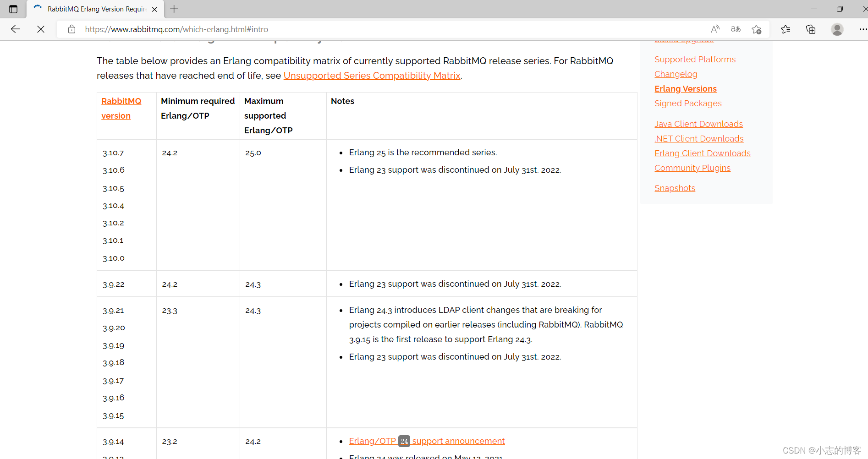Open the translate page icon

(736, 29)
